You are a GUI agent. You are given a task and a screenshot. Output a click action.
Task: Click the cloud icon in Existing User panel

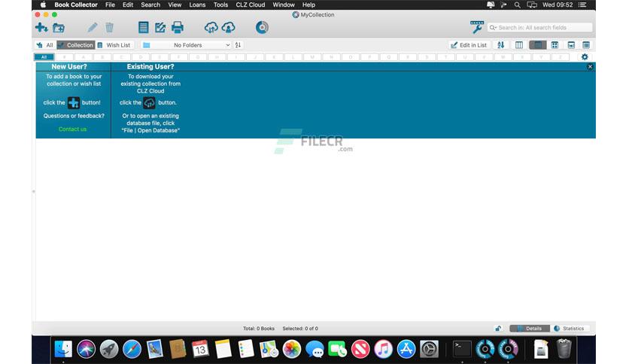coord(149,102)
